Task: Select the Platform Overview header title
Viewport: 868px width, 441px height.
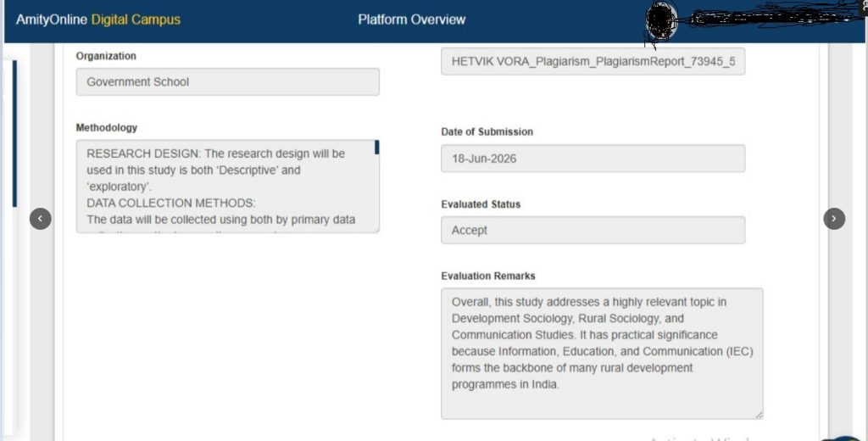Action: [411, 20]
